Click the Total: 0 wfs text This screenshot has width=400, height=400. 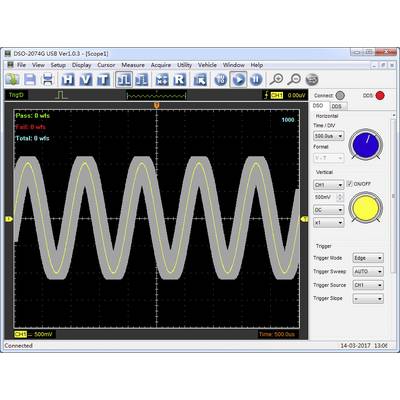pyautogui.click(x=32, y=138)
